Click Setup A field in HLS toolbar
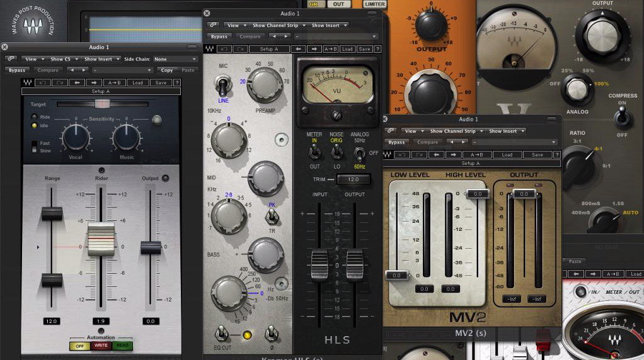 tap(268, 49)
